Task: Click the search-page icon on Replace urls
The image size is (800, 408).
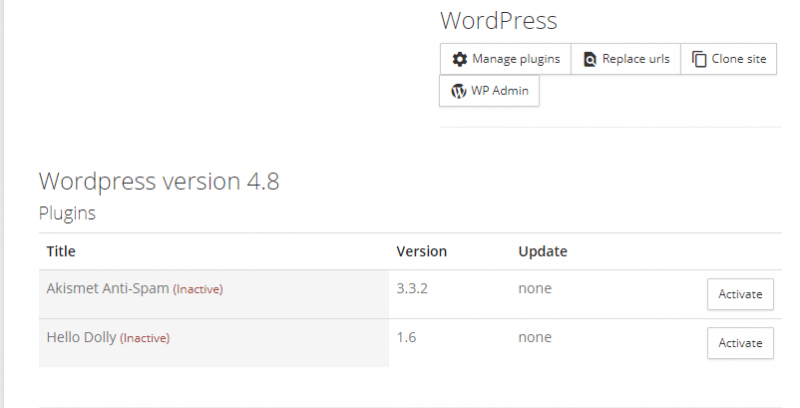Action: 590,59
